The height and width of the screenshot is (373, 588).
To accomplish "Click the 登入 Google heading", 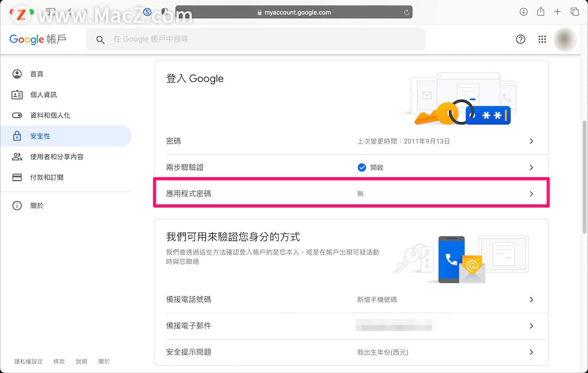I will click(195, 79).
